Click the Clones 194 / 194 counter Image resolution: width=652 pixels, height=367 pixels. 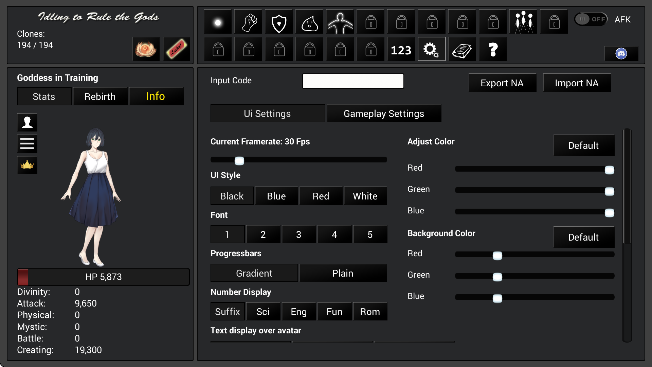click(35, 39)
